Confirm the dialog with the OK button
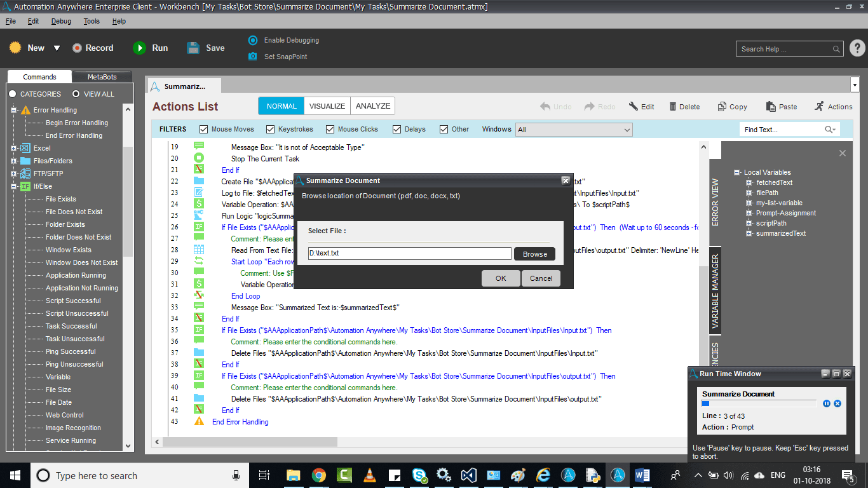This screenshot has height=488, width=868. 501,278
